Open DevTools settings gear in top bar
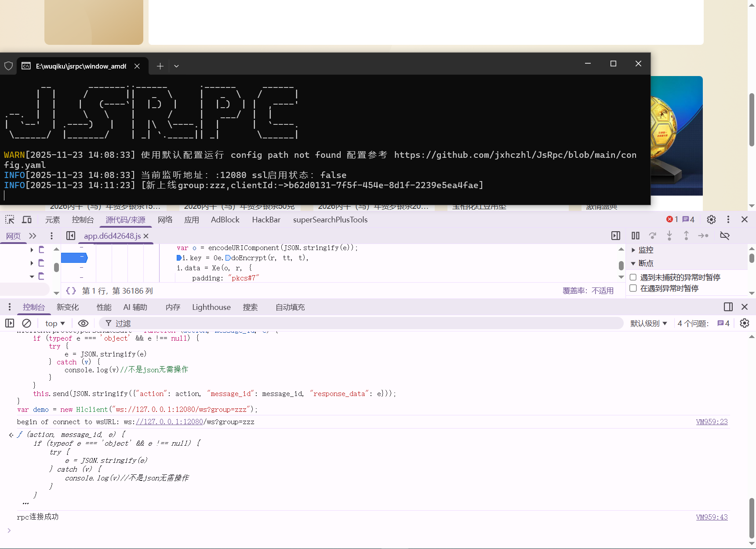This screenshot has height=549, width=756. click(711, 220)
